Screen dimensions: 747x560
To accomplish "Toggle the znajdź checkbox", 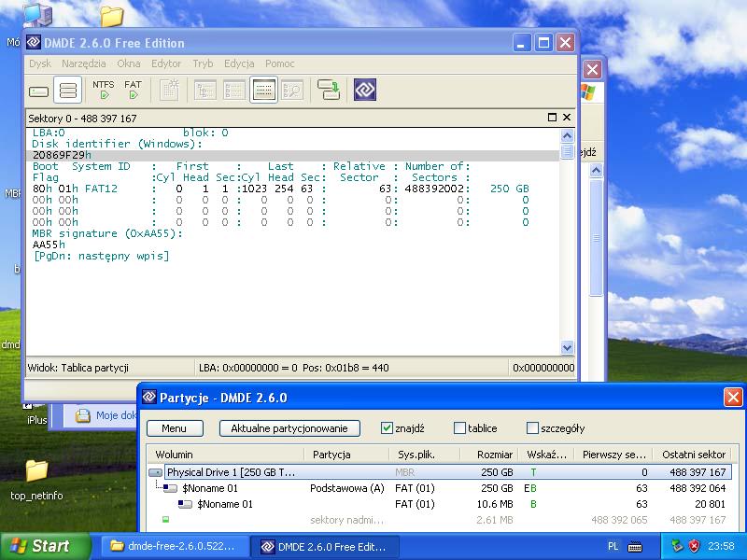I will pos(387,428).
